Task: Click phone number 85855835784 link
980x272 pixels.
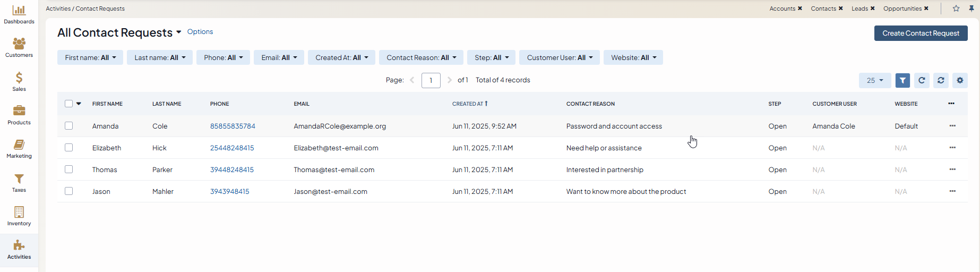Action: (x=233, y=126)
